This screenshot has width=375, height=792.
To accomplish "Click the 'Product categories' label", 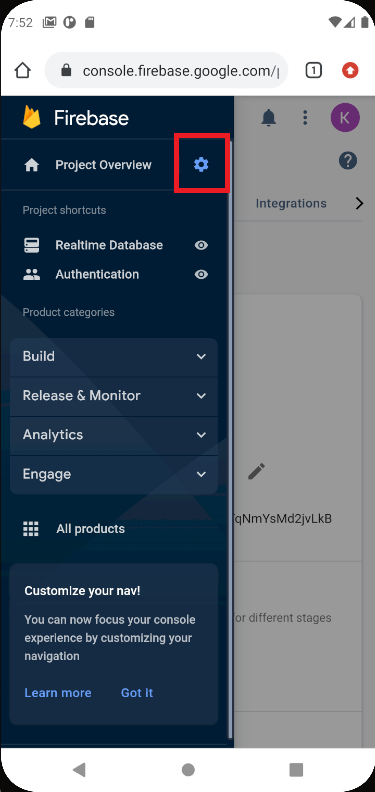I will tap(68, 312).
